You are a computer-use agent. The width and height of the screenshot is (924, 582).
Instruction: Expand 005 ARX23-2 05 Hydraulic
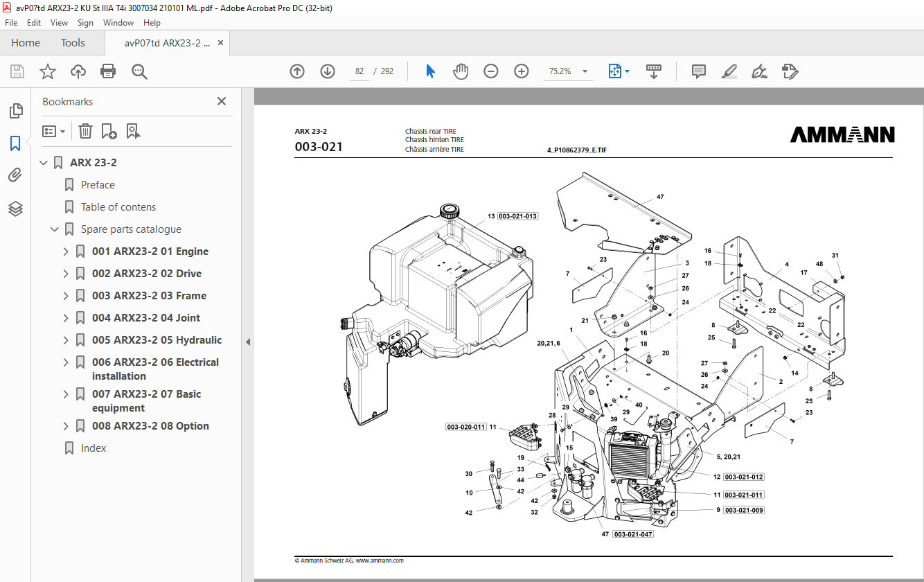point(66,340)
